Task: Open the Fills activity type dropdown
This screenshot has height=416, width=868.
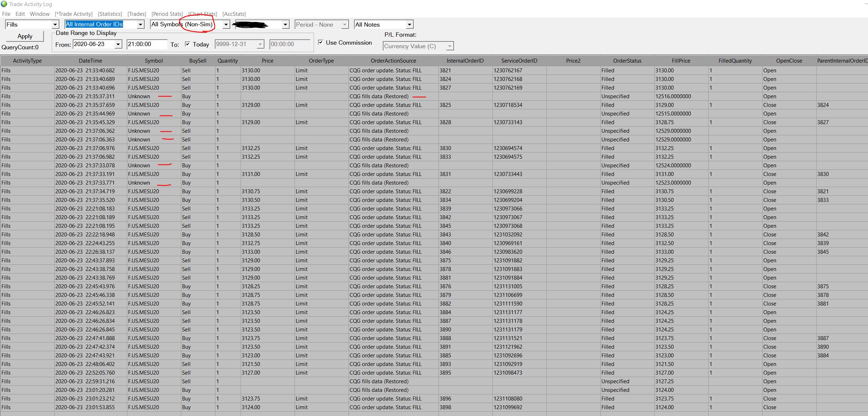Action: click(55, 24)
